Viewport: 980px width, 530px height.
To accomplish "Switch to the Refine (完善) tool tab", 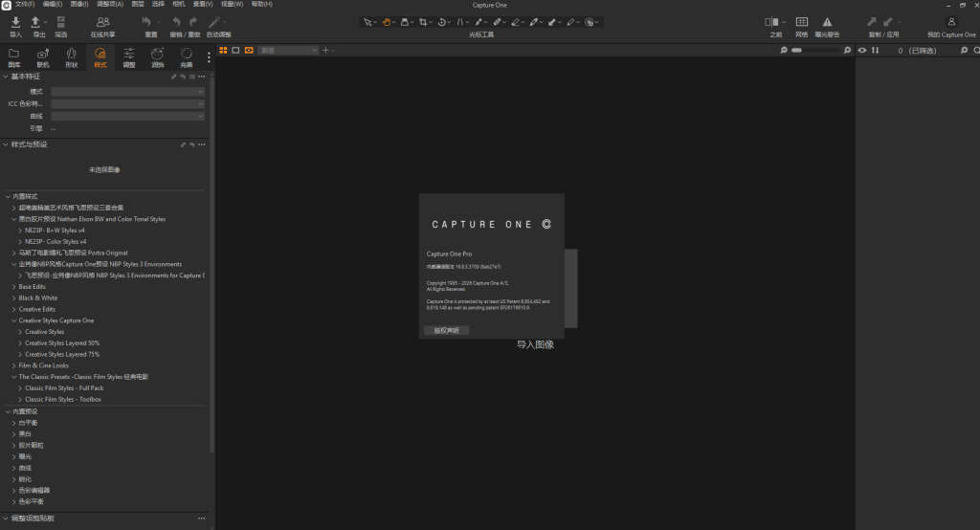I will tap(187, 56).
